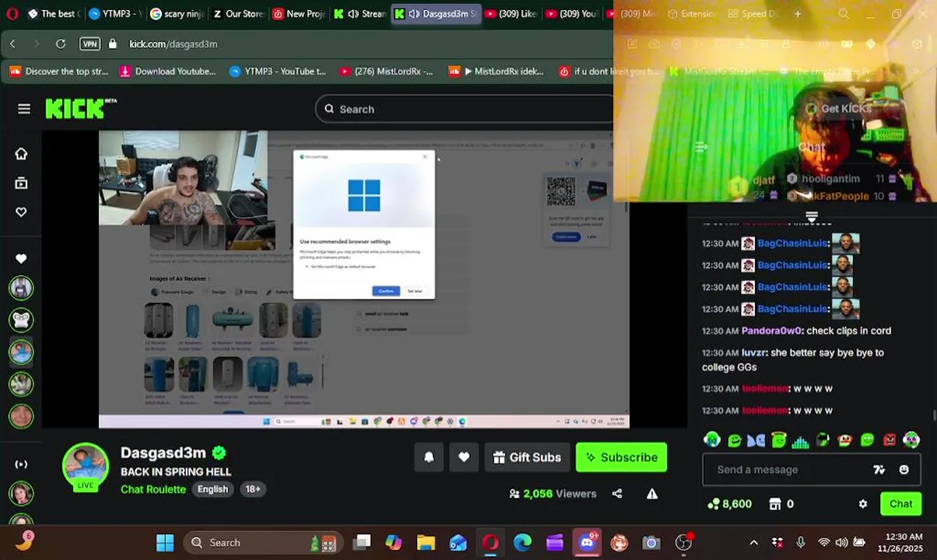Open Discord from the taskbar
937x560 pixels.
[x=587, y=542]
